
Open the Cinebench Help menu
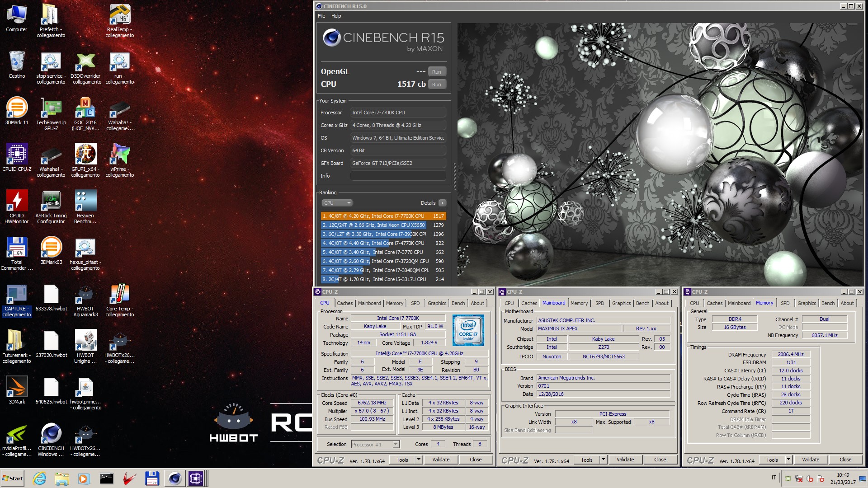tap(336, 16)
